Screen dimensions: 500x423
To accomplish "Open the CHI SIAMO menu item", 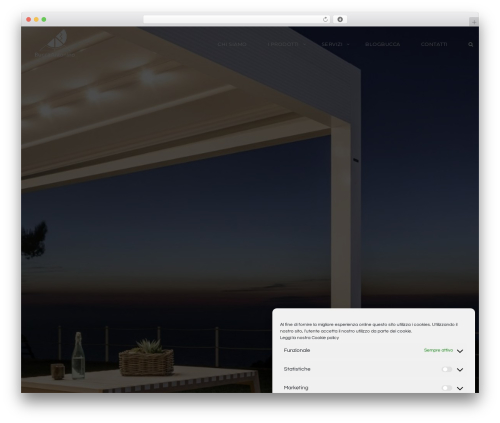I will click(232, 44).
